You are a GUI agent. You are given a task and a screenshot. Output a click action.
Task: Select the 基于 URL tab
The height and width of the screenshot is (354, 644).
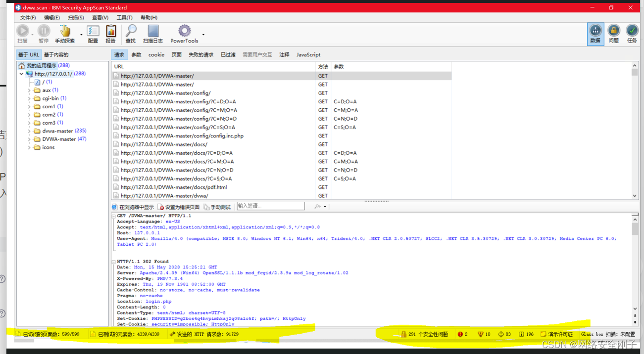(x=29, y=55)
